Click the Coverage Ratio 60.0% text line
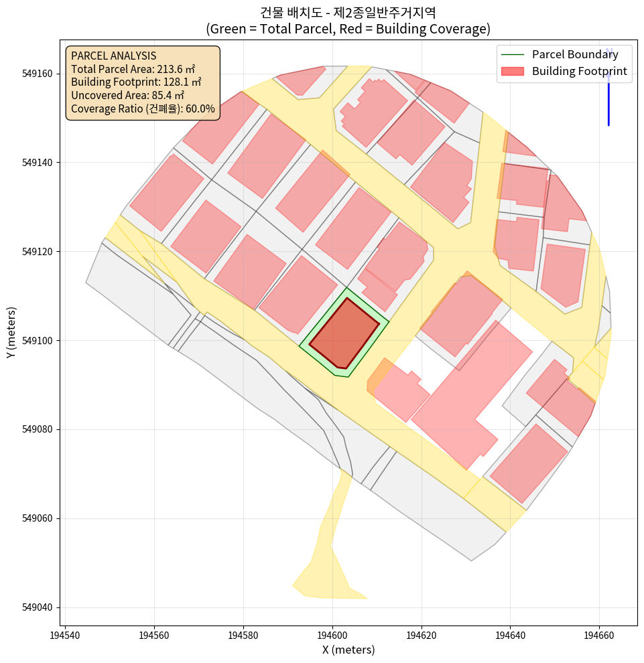The width and height of the screenshot is (644, 663). point(143,108)
